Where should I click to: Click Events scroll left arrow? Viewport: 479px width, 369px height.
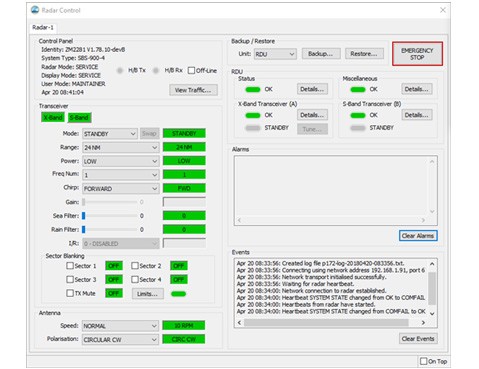[239, 322]
